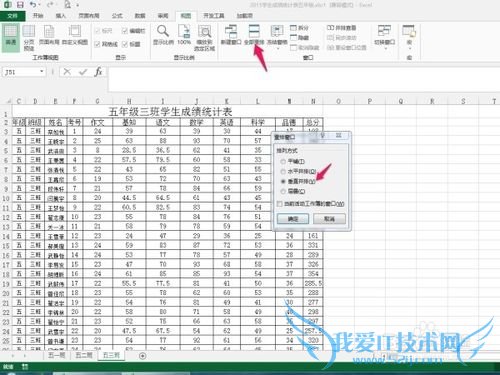Click the fx insert function icon

(98, 72)
